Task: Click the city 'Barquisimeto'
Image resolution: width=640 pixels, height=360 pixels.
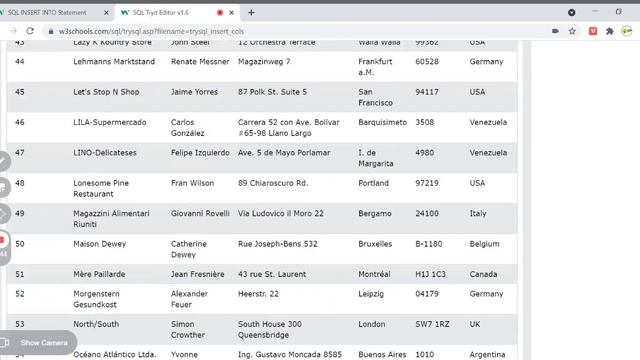Action: coord(382,122)
